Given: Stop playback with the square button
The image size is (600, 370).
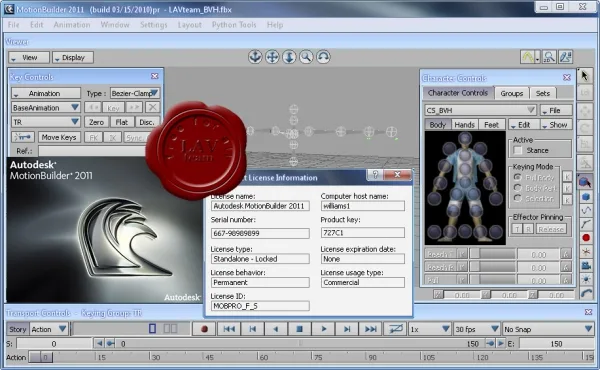Looking at the screenshot, I should (300, 329).
